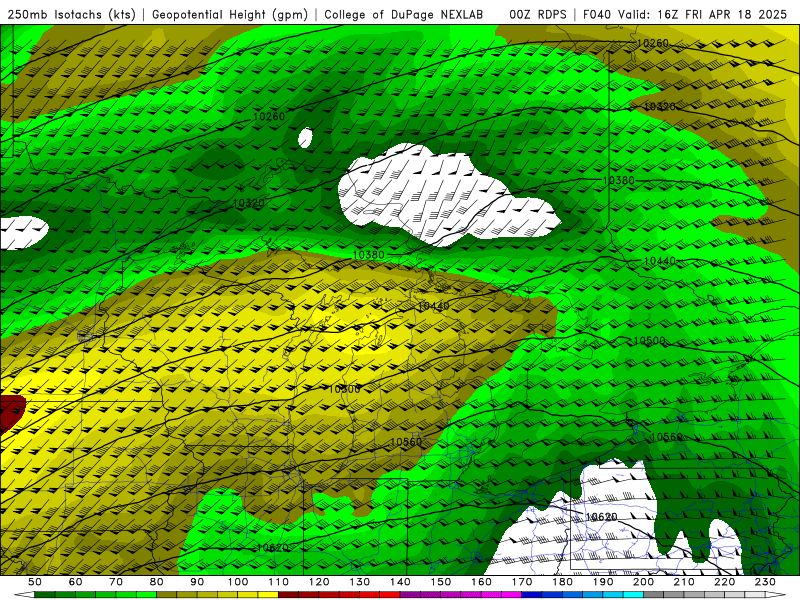Click the '230' value on the color scale

point(765,582)
